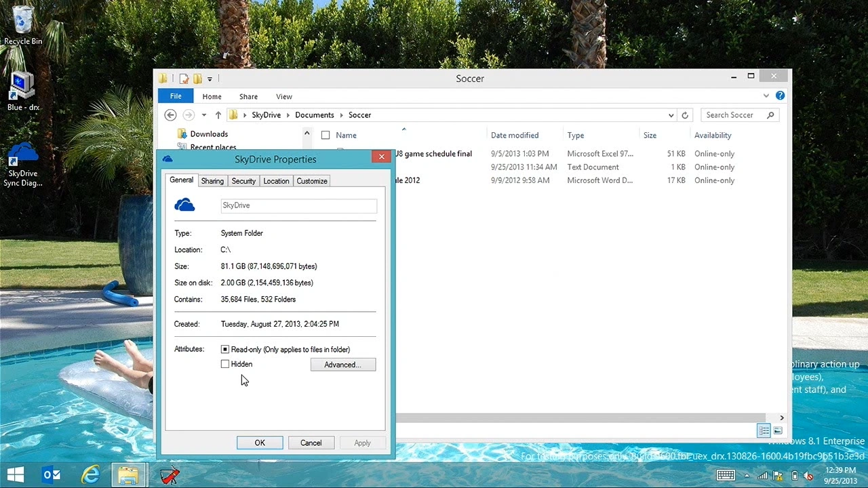Open the touch keyboard from the tray

[726, 475]
